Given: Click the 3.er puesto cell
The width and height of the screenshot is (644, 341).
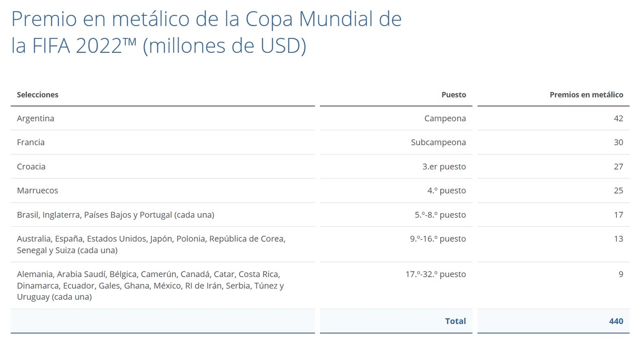Looking at the screenshot, I should pyautogui.click(x=444, y=166).
